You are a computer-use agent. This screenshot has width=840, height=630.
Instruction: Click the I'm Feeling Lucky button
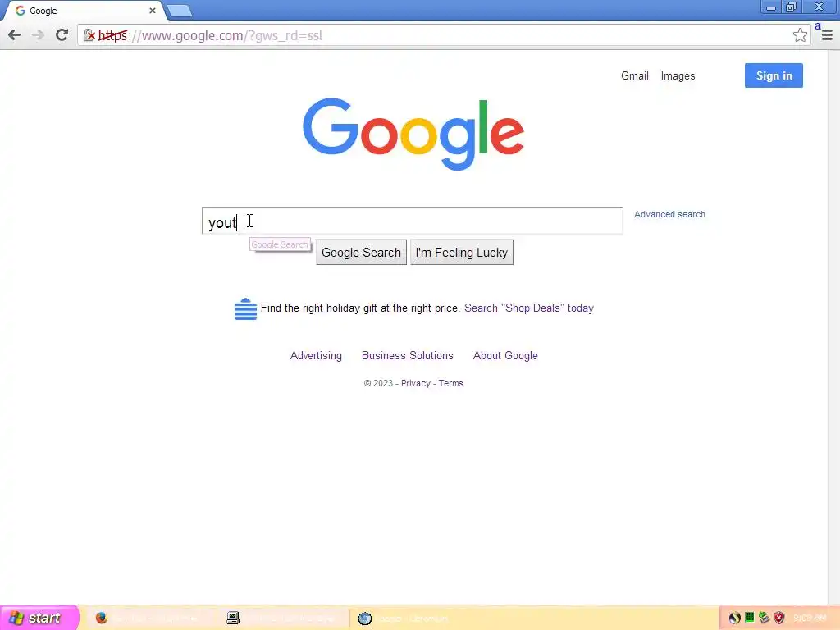[461, 253]
